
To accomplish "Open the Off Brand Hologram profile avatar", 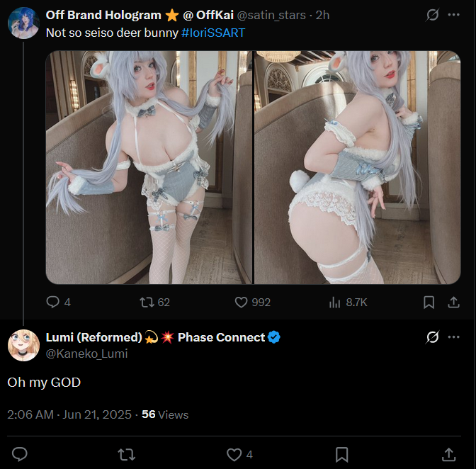I will point(23,23).
